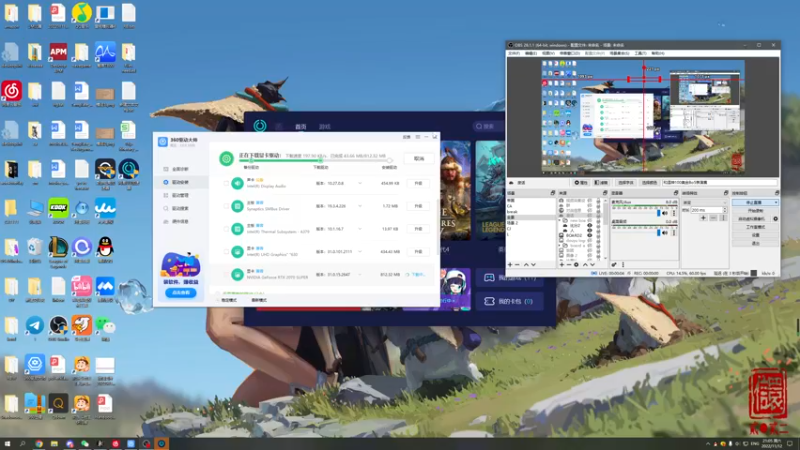This screenshot has width=800, height=450.
Task: Collapse the 'new lose' group in OBS sources
Action: click(x=560, y=220)
